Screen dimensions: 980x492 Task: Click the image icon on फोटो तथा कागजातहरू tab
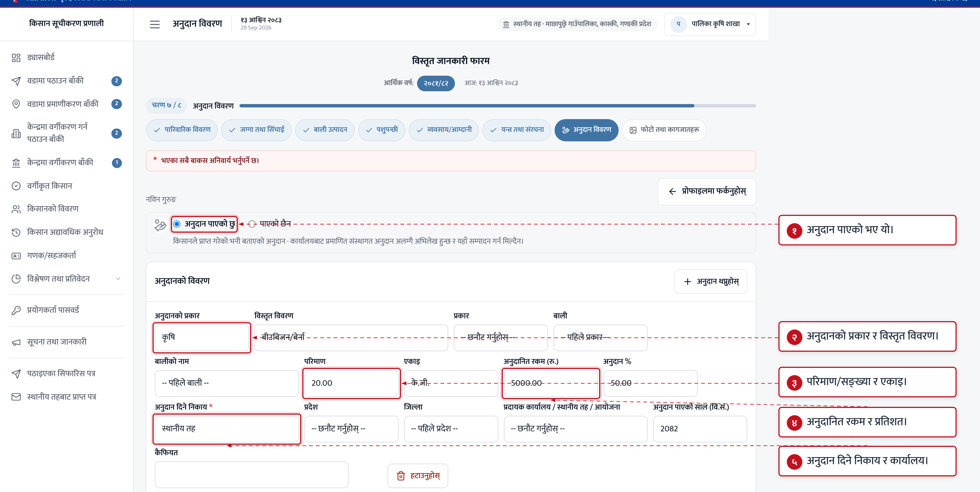[633, 130]
